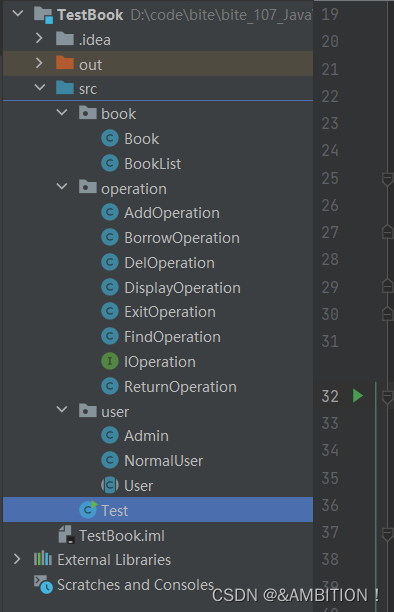Toggle code fold marker at line 27
Image resolution: width=394 pixels, height=612 pixels.
387,232
